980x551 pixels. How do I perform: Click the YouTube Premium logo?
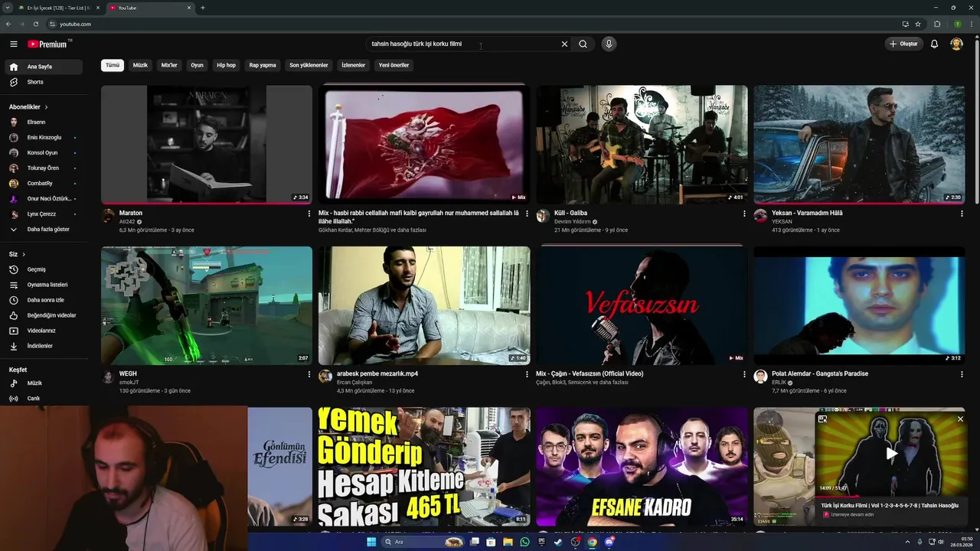pos(47,44)
